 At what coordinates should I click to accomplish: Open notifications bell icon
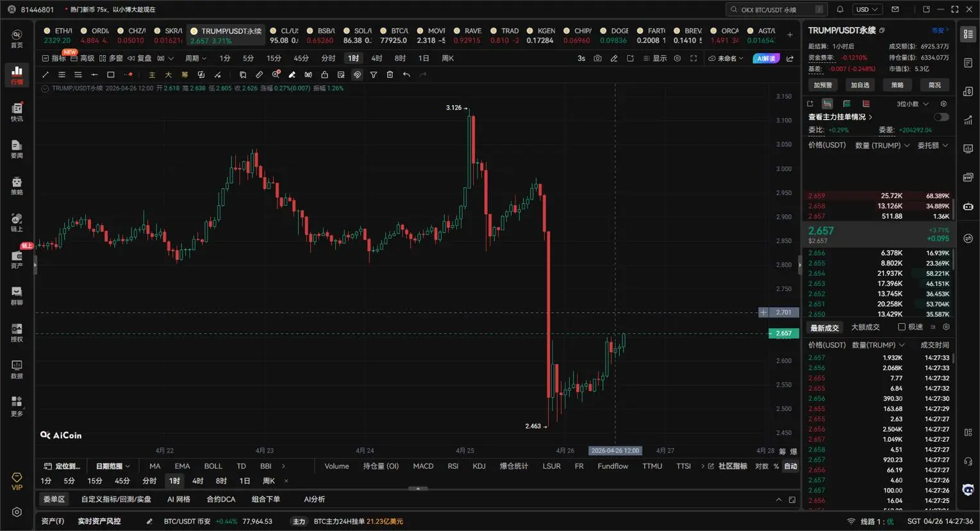[x=840, y=10]
